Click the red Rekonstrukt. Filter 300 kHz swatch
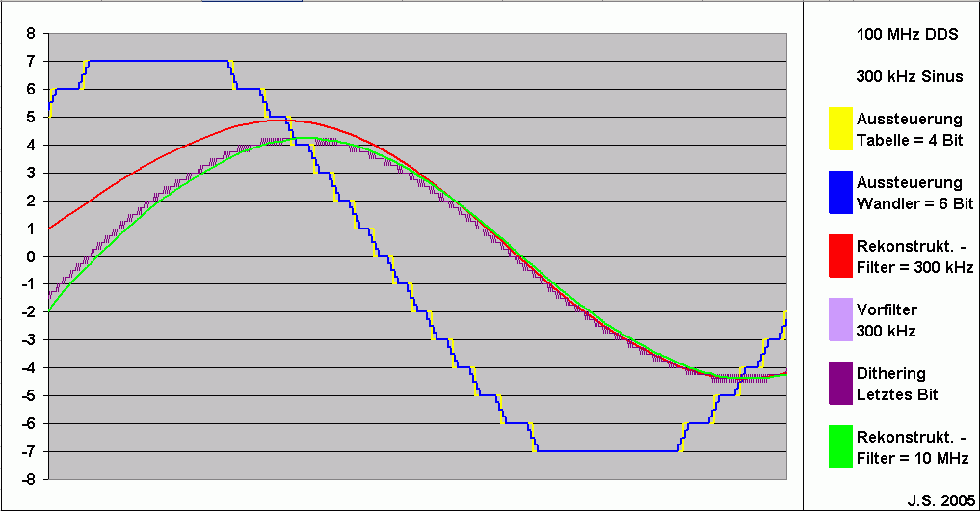The width and height of the screenshot is (980, 511). 840,255
